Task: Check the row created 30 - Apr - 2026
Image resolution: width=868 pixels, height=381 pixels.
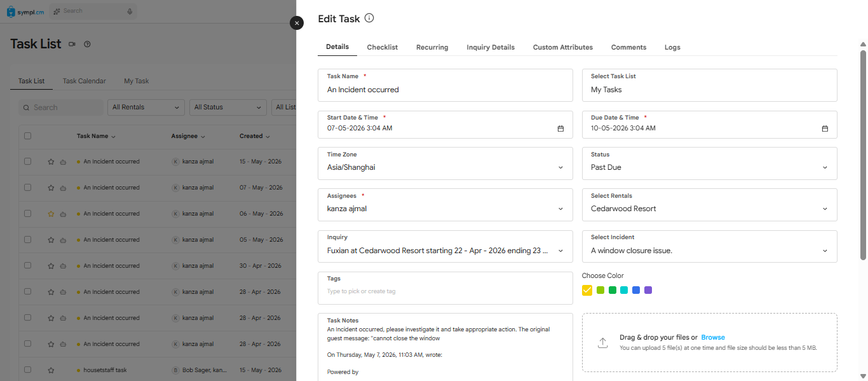Action: pos(27,266)
